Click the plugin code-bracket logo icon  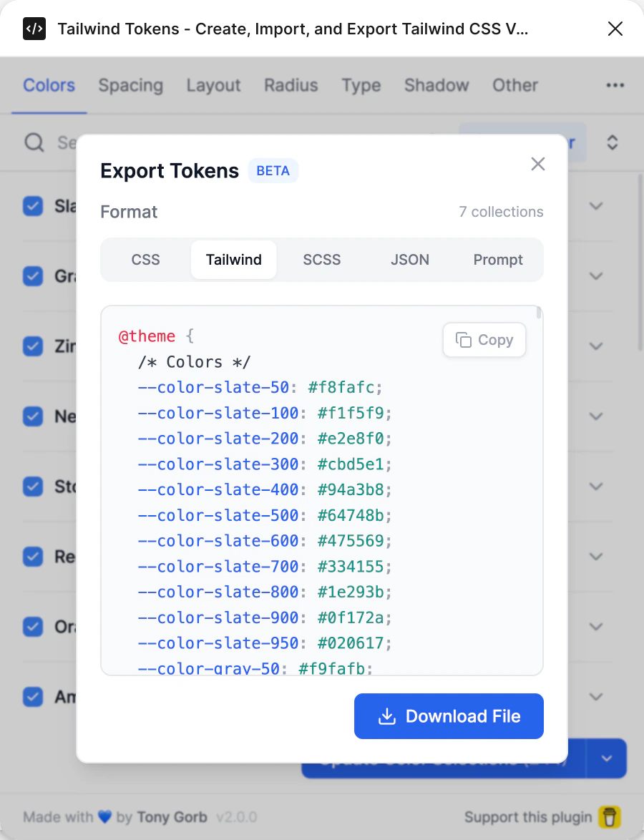(34, 29)
